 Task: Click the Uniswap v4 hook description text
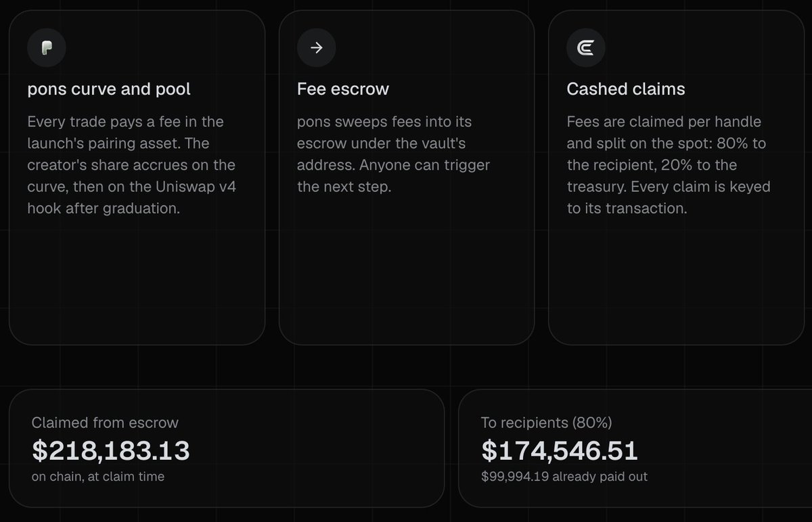[132, 197]
